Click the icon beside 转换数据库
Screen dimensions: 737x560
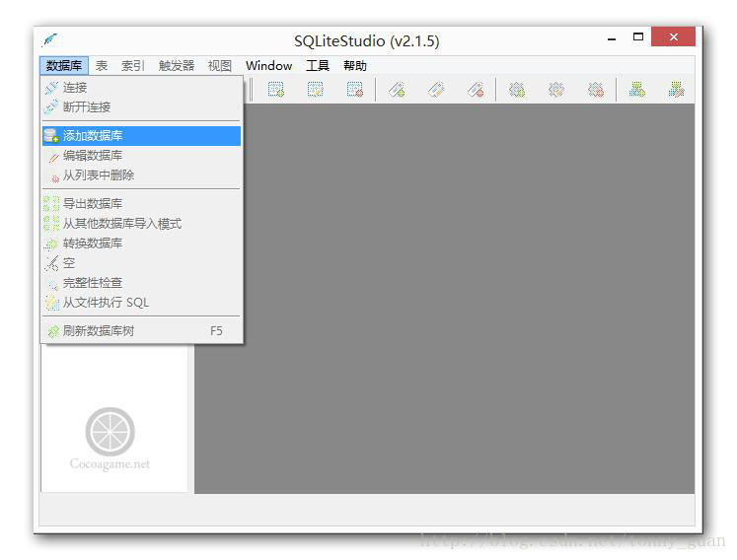pyautogui.click(x=51, y=244)
